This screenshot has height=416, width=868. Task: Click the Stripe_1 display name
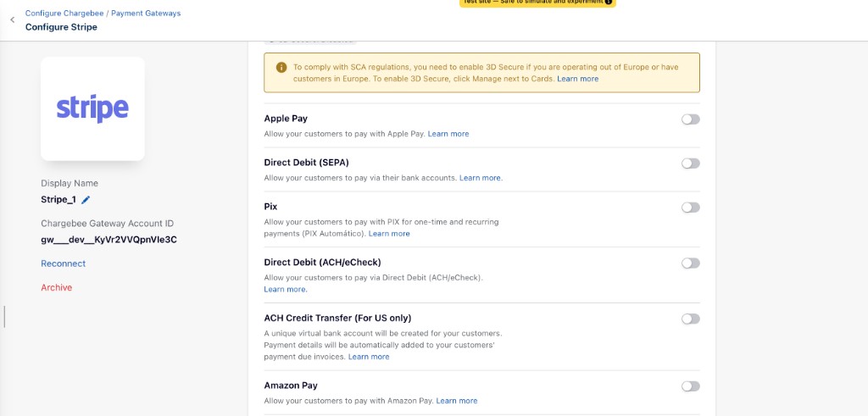58,200
